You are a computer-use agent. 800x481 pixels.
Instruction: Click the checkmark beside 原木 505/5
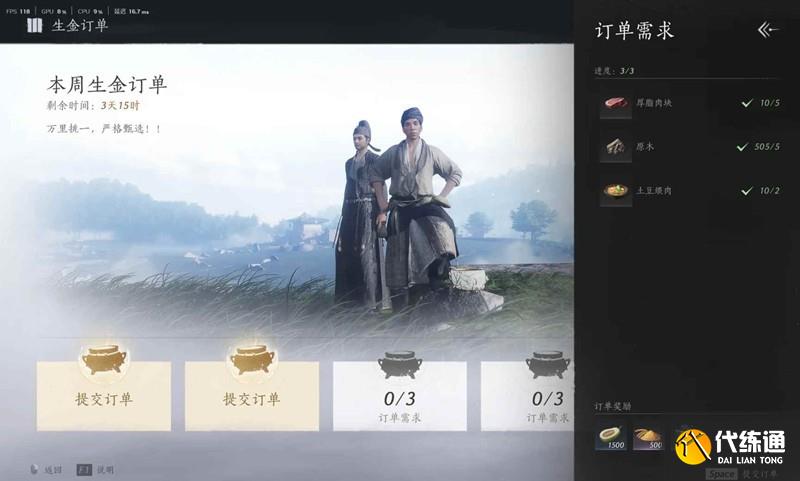742,147
